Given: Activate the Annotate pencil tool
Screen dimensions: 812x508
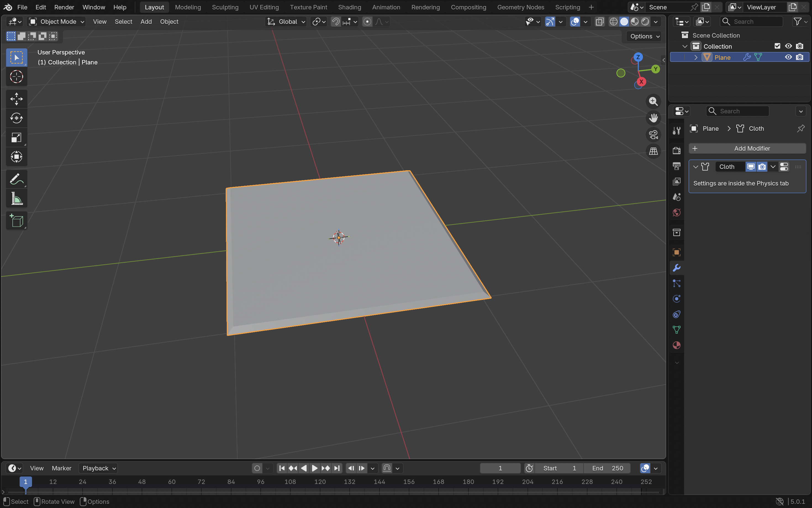Looking at the screenshot, I should pos(16,179).
